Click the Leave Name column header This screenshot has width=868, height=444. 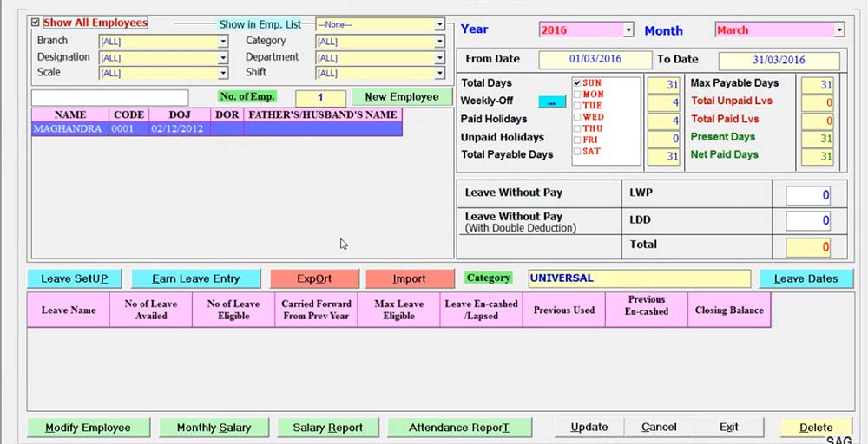pyautogui.click(x=68, y=310)
